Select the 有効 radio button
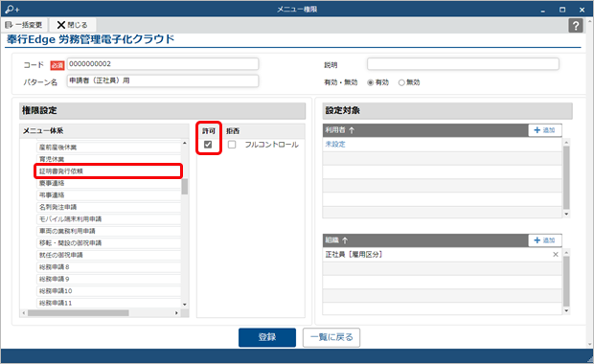594x364 pixels. tap(371, 82)
